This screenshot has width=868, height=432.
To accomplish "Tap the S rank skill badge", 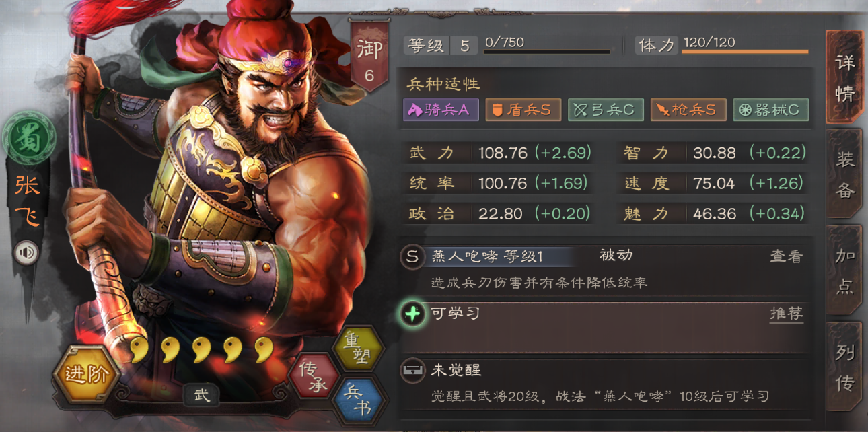I will [x=412, y=256].
